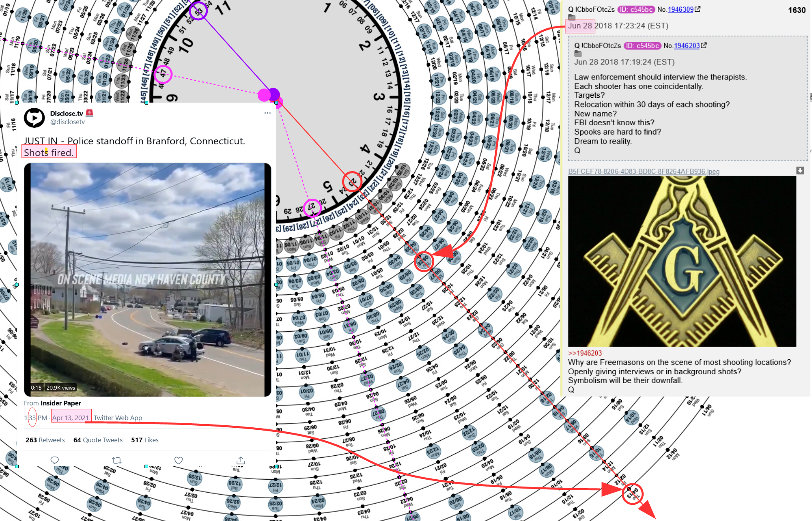
Task: Open the 64 Quote Tweets list
Action: 98,440
